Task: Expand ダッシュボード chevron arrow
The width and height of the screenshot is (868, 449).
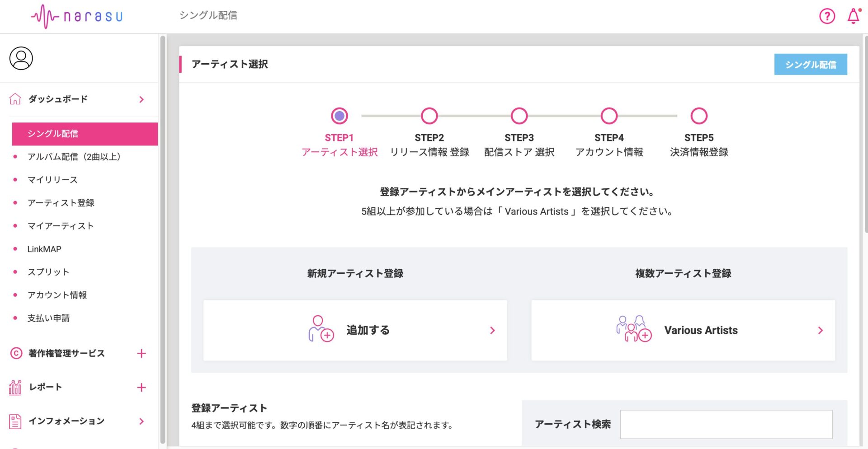Action: (x=142, y=99)
